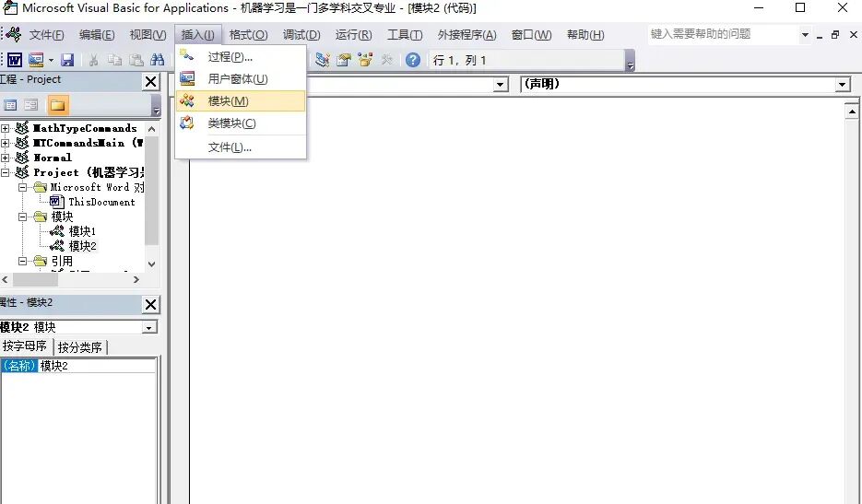Screen dimensions: 862x504
Task: Open the 模块2 模块 object dropdown
Action: click(148, 328)
